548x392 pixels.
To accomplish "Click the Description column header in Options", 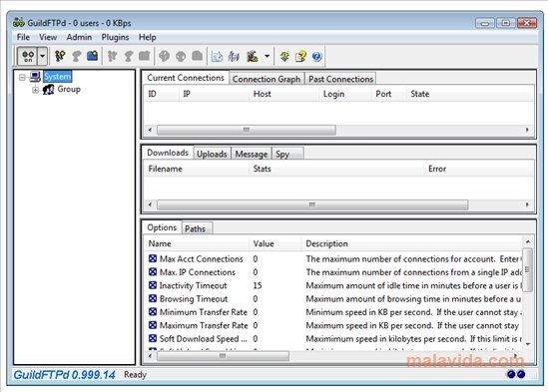I will (x=411, y=243).
